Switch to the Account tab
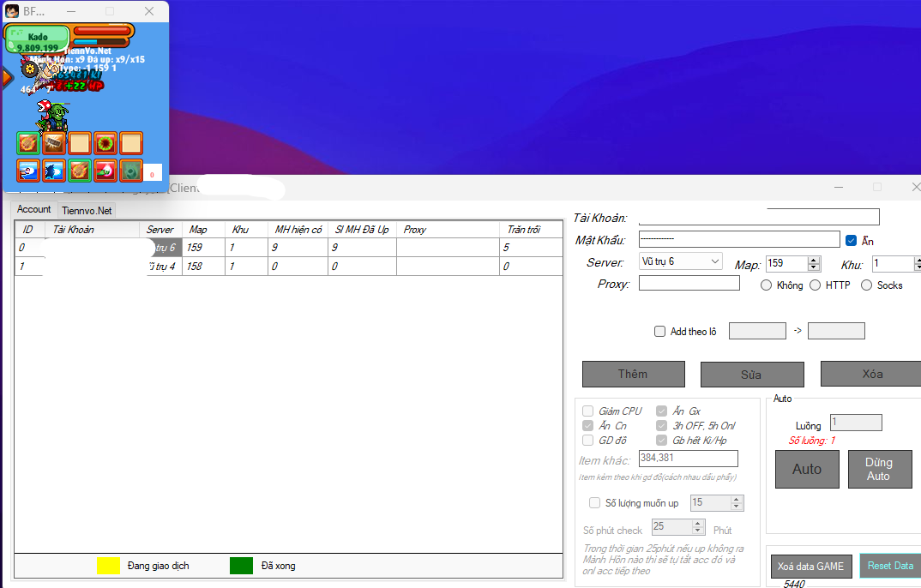The height and width of the screenshot is (588, 921). [x=34, y=209]
